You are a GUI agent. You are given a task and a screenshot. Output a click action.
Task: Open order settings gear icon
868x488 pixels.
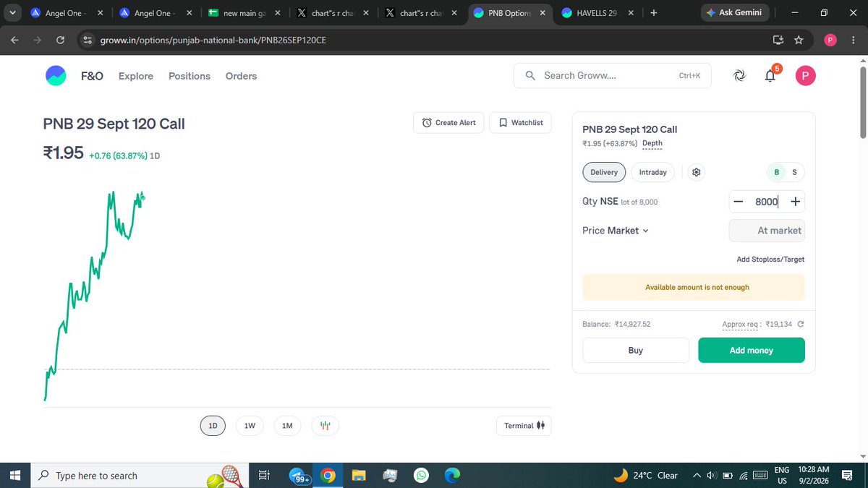tap(697, 172)
